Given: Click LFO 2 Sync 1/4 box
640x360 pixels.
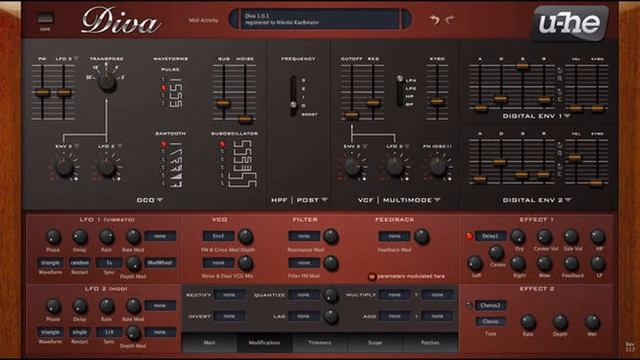Looking at the screenshot, I should pos(109,332).
